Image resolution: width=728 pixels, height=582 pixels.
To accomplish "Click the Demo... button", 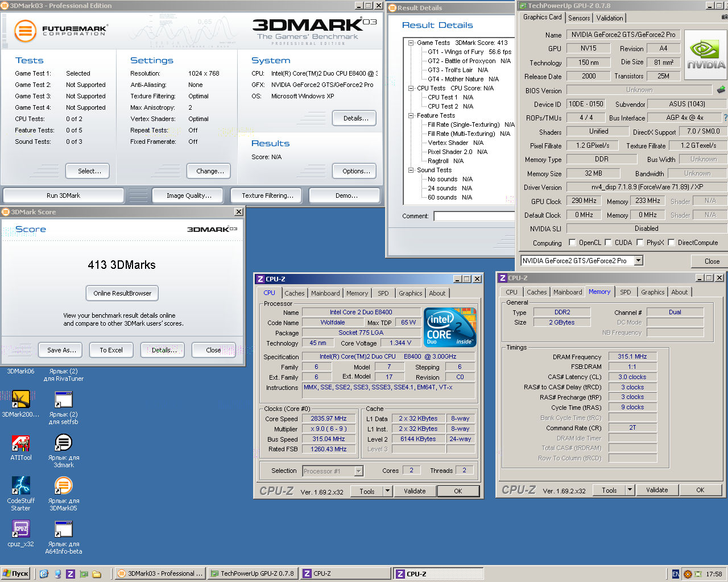I will click(x=345, y=196).
